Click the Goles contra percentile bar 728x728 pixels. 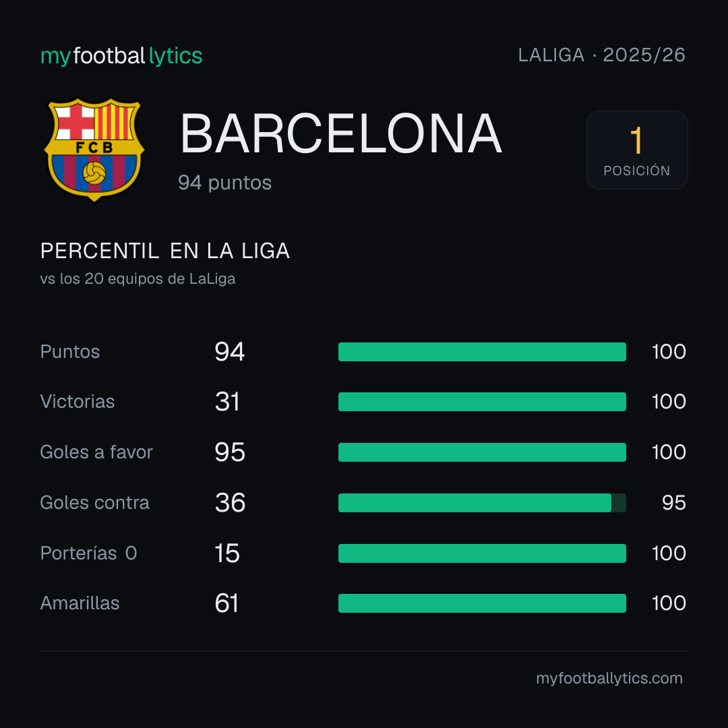[482, 503]
